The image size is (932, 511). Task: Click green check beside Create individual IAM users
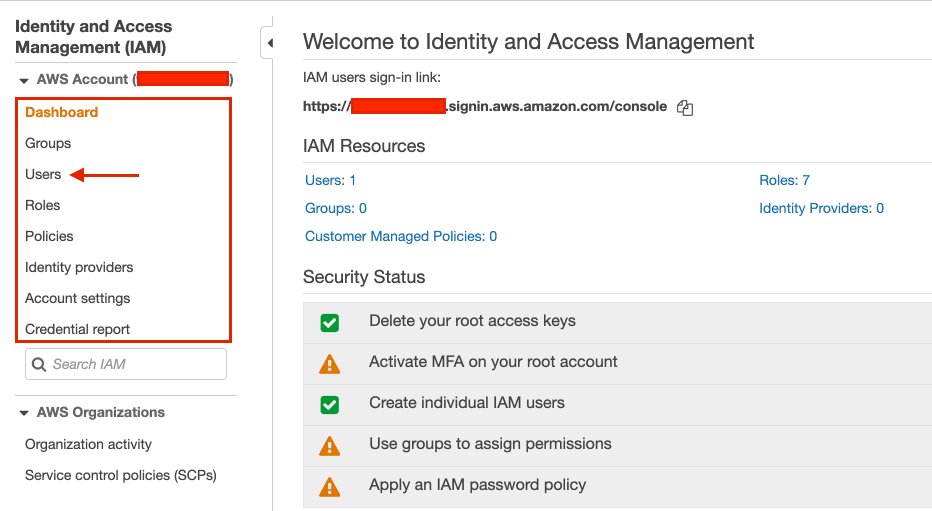329,405
